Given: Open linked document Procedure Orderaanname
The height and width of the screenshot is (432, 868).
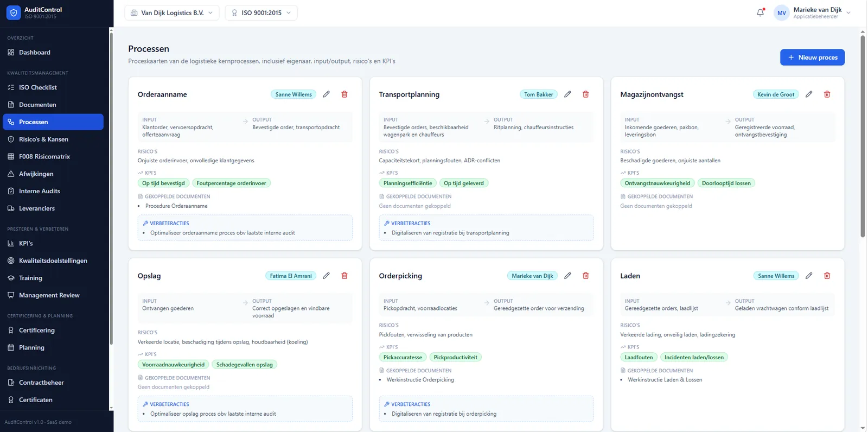Looking at the screenshot, I should pos(176,206).
